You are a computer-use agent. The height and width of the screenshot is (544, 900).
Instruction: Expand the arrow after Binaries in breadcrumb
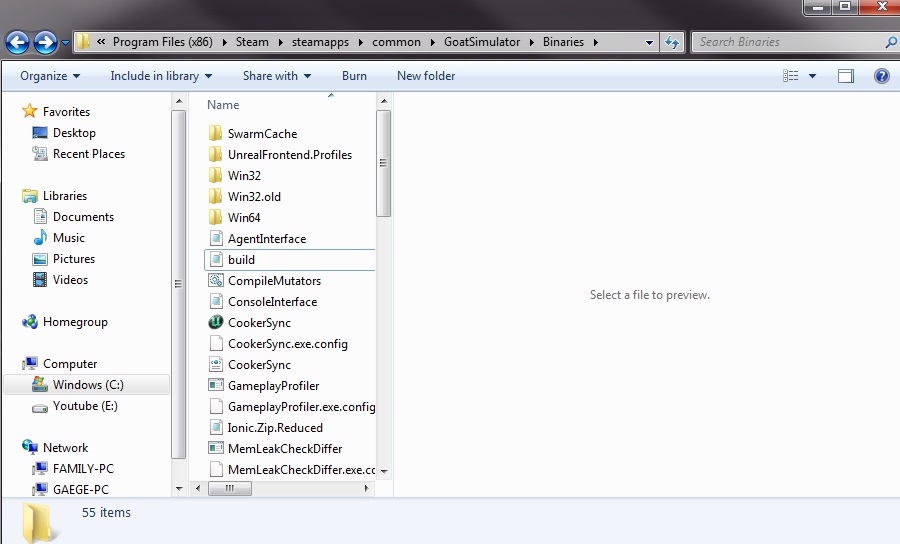[595, 42]
